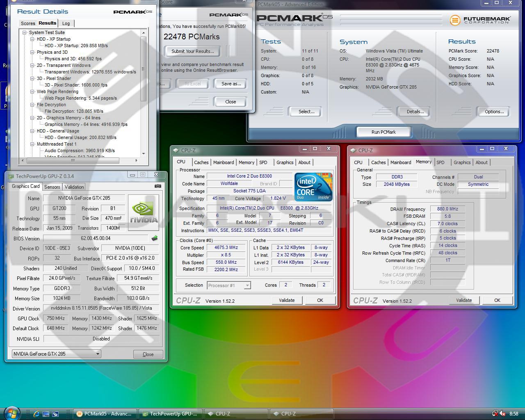Select the PCMark05 taskbar button
The height and width of the screenshot is (420, 525).
tap(105, 414)
